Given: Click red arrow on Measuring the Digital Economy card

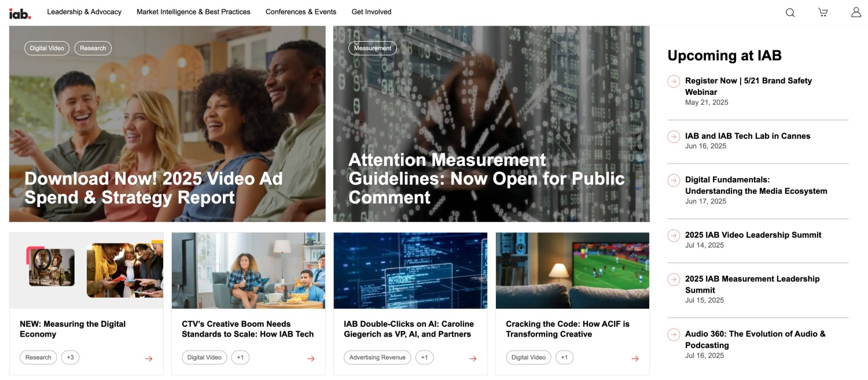Looking at the screenshot, I should click(149, 359).
